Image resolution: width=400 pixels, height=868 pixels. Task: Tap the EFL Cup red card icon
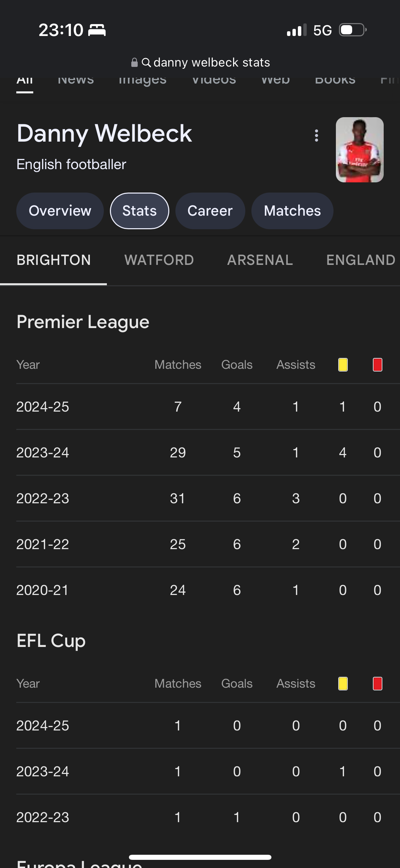(377, 684)
